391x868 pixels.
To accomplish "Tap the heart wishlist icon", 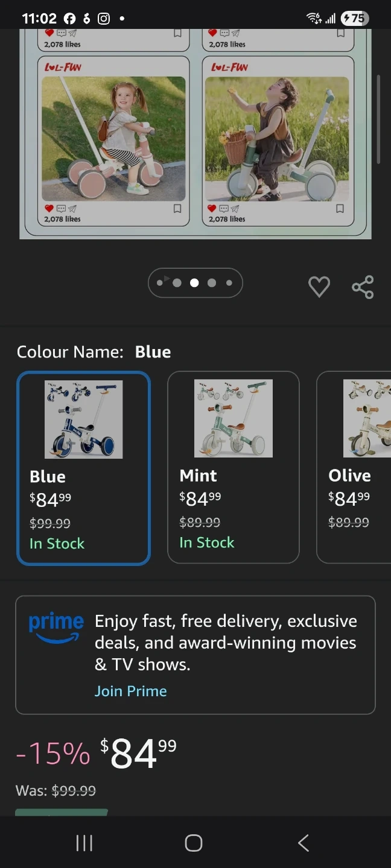I will [x=319, y=286].
